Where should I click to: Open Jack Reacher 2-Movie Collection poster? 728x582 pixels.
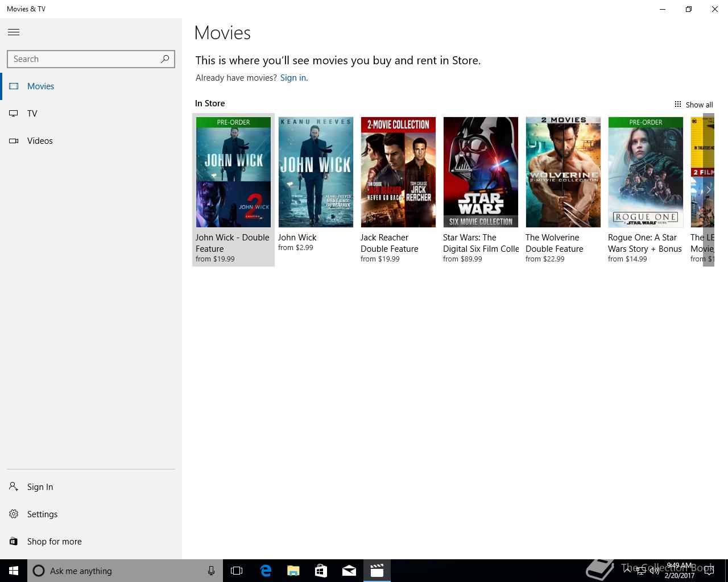pyautogui.click(x=398, y=172)
